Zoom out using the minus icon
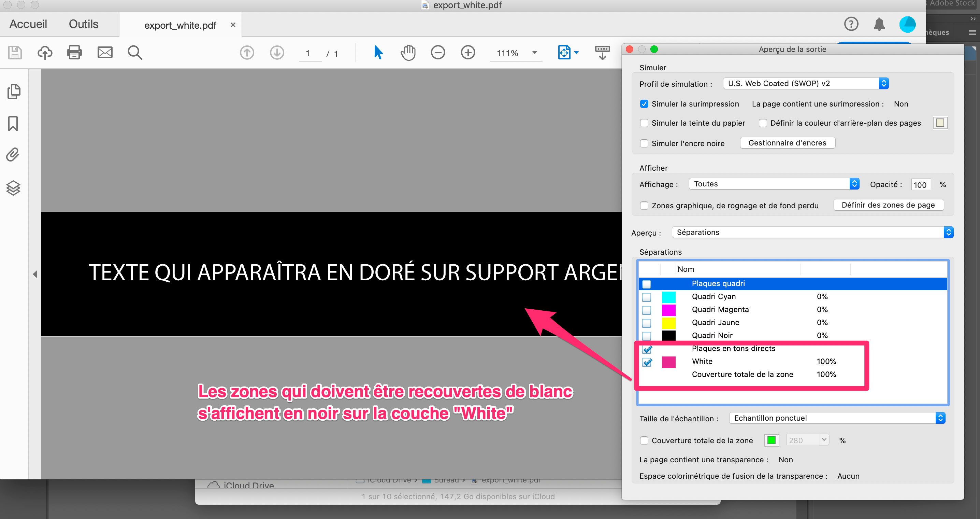The height and width of the screenshot is (519, 980). 438,53
